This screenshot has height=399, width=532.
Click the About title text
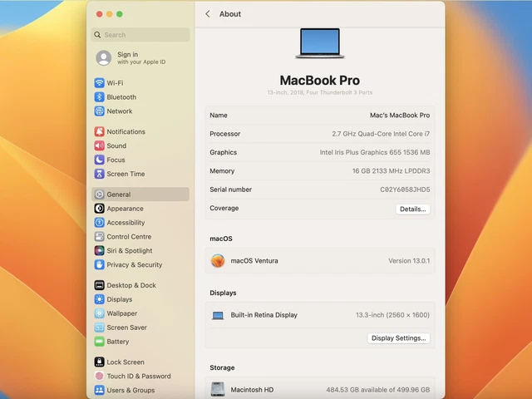230,14
